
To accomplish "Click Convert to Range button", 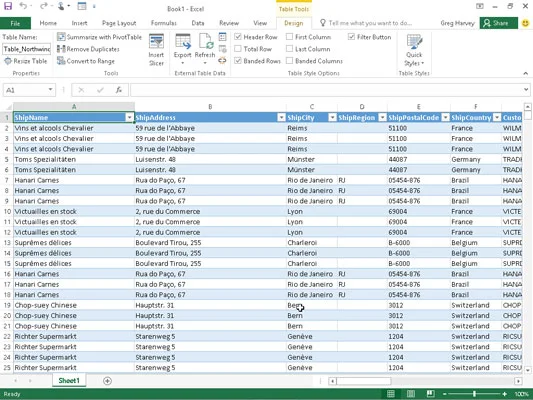I will [x=86, y=61].
